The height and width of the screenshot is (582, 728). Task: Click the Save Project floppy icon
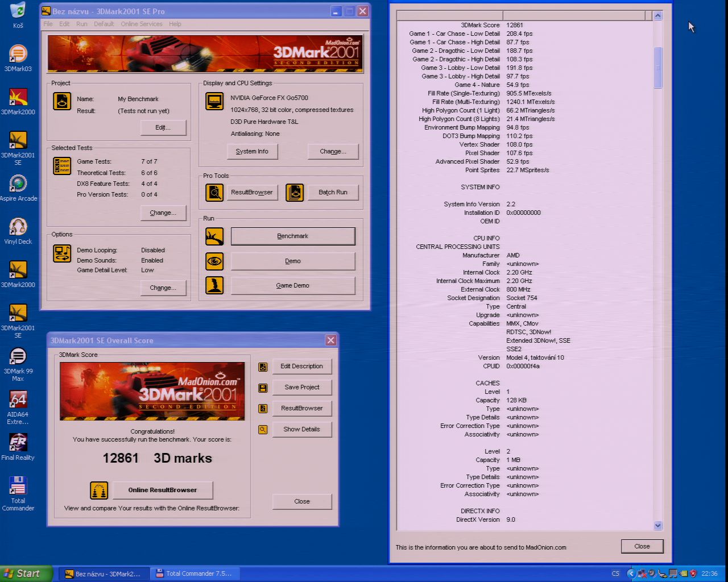263,388
